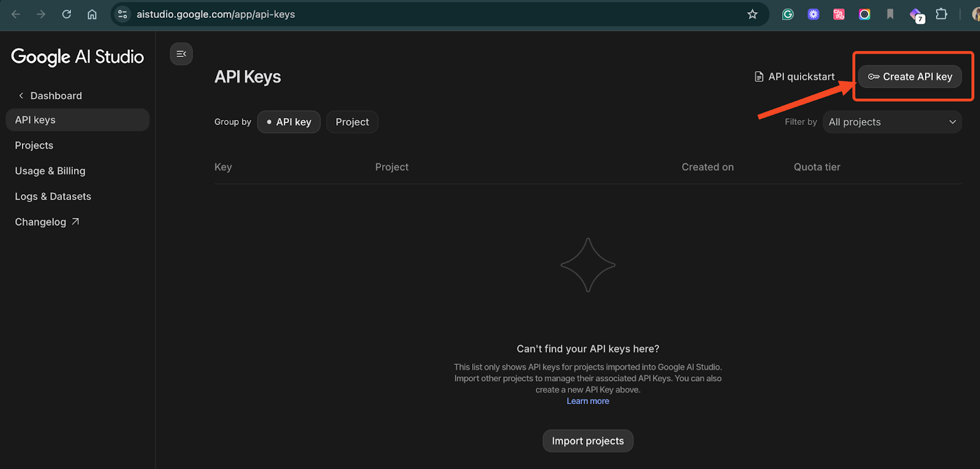This screenshot has height=469, width=980.
Task: Open site information icon in address bar
Action: pos(123,14)
